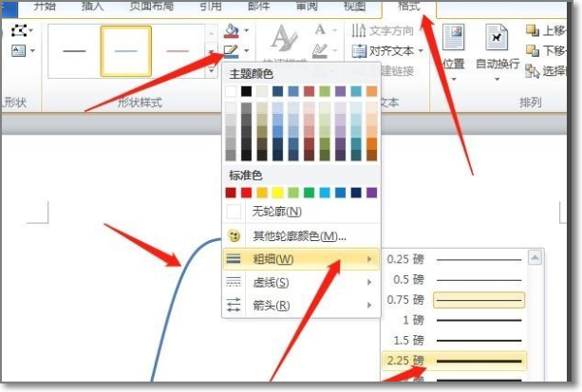
Task: Click the selection pane icon
Action: pos(533,70)
